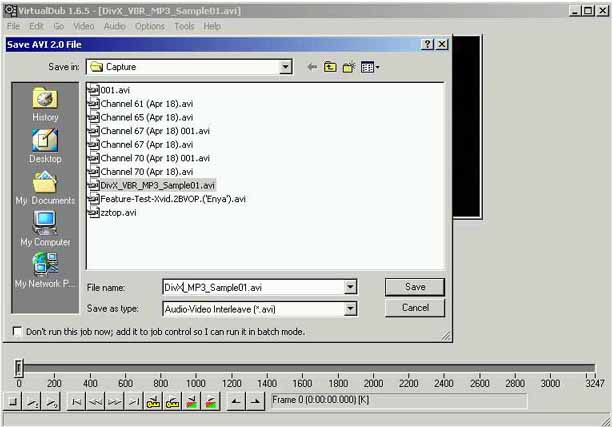
Task: Click in the File name field
Action: coord(253,287)
